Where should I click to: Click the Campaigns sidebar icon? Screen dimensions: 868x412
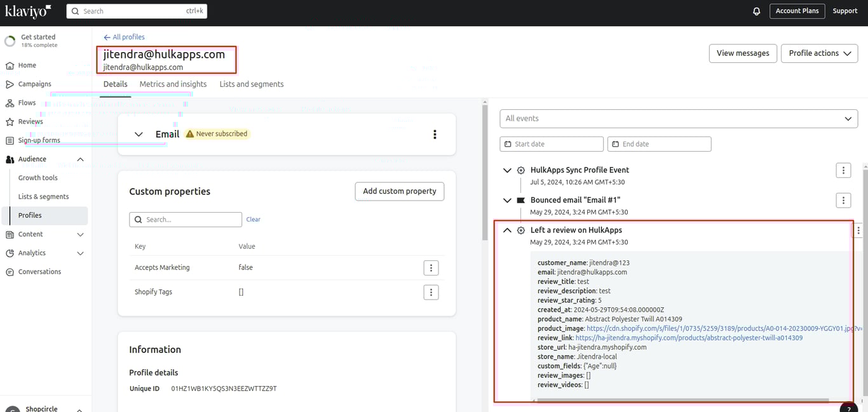10,84
